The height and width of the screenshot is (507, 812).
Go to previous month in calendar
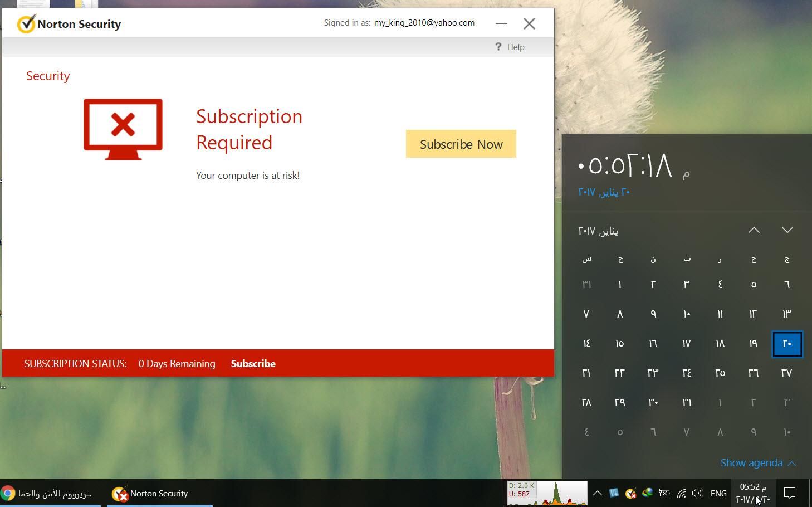pyautogui.click(x=754, y=230)
